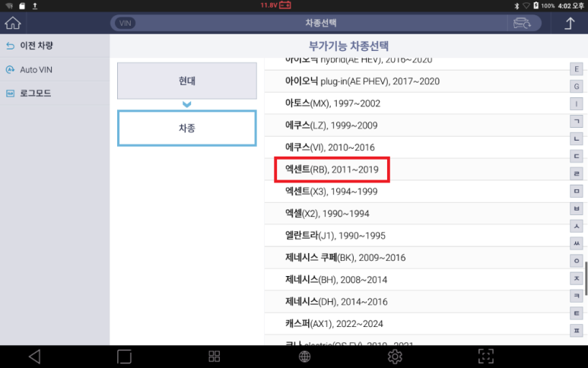Select Auto VIN in sidebar
Viewport: 588px width, 368px height.
tap(55, 70)
